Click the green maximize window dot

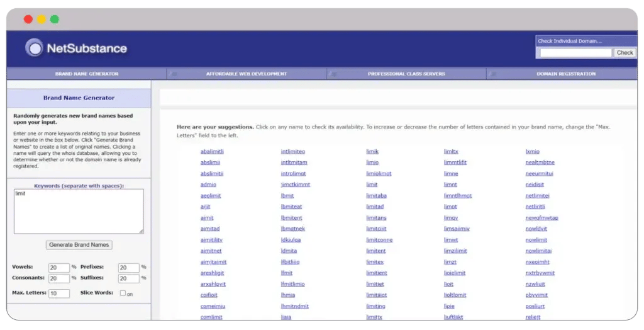[55, 20]
